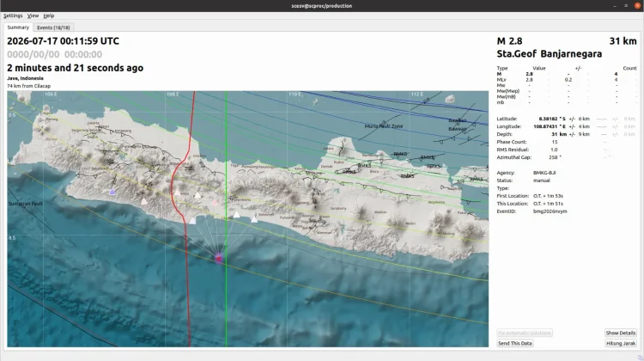Click the Azimuthal Gap value 258°
Image resolution: width=644 pixels, height=361 pixels.
tap(555, 157)
